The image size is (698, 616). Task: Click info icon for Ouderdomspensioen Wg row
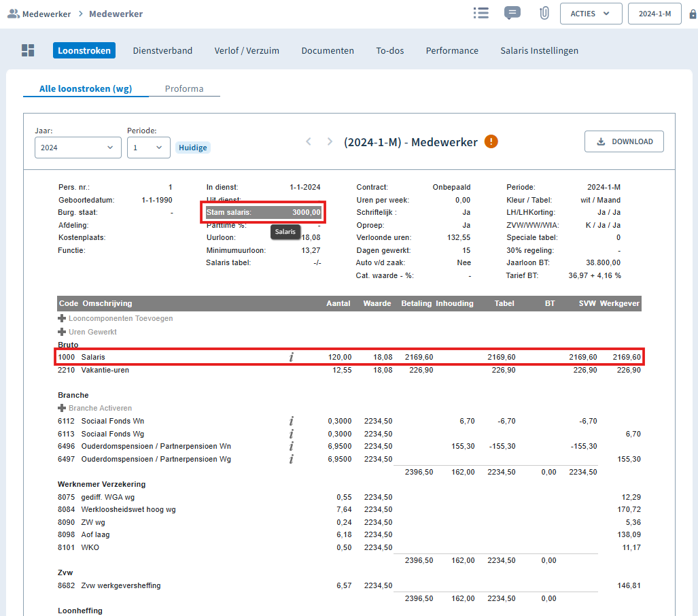[291, 459]
